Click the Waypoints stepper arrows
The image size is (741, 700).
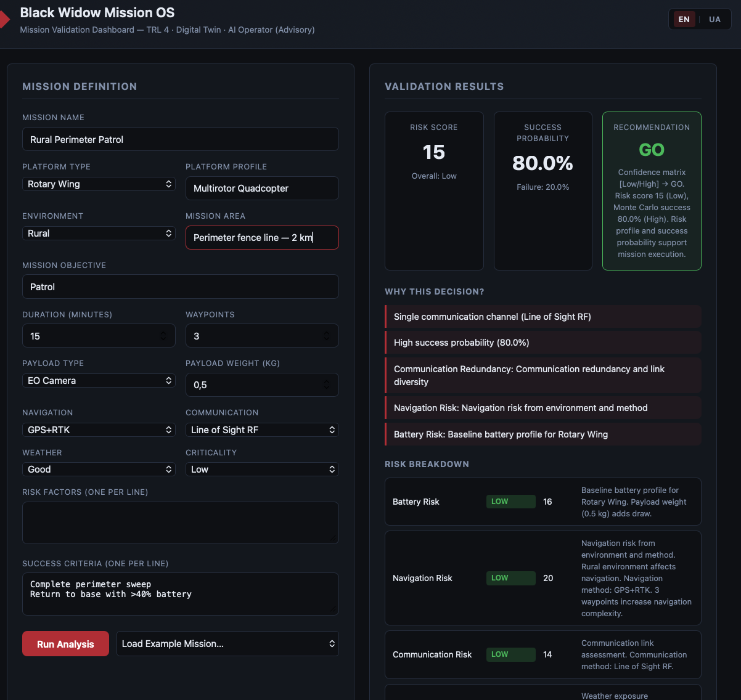pyautogui.click(x=327, y=336)
